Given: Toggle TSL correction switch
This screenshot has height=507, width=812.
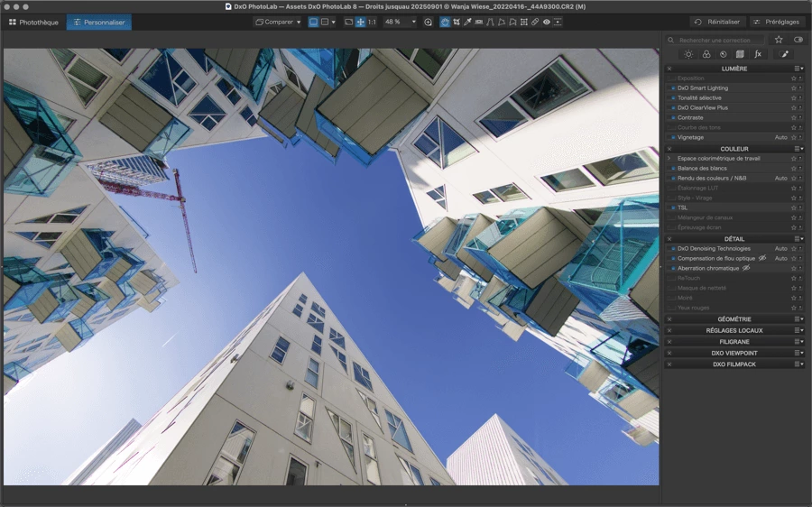Looking at the screenshot, I should [x=673, y=207].
